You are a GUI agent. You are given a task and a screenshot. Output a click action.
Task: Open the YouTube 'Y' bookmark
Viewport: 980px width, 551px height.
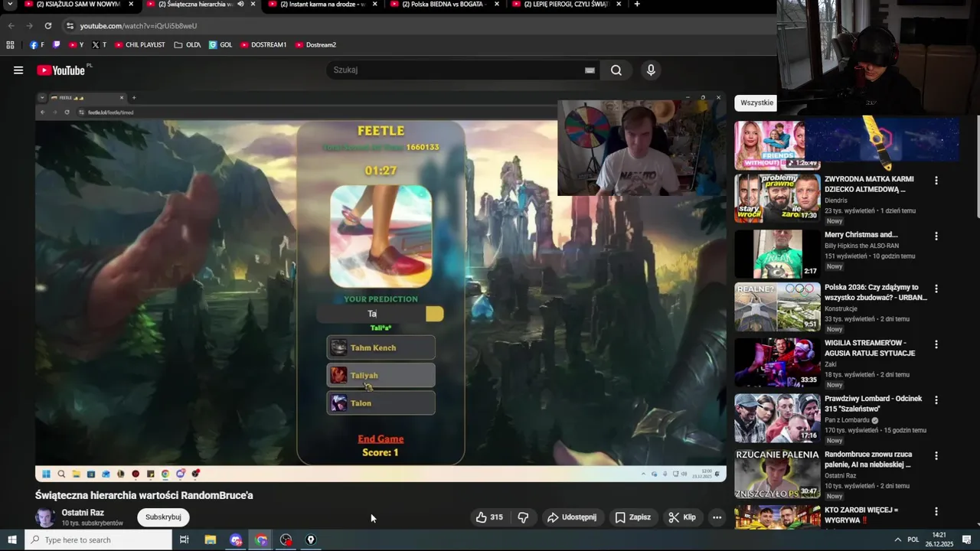tap(76, 45)
